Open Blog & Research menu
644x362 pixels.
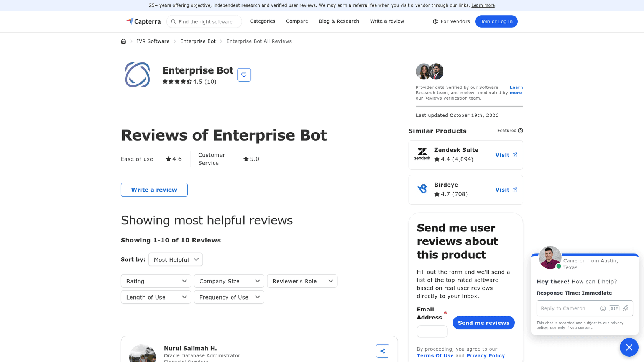[339, 21]
